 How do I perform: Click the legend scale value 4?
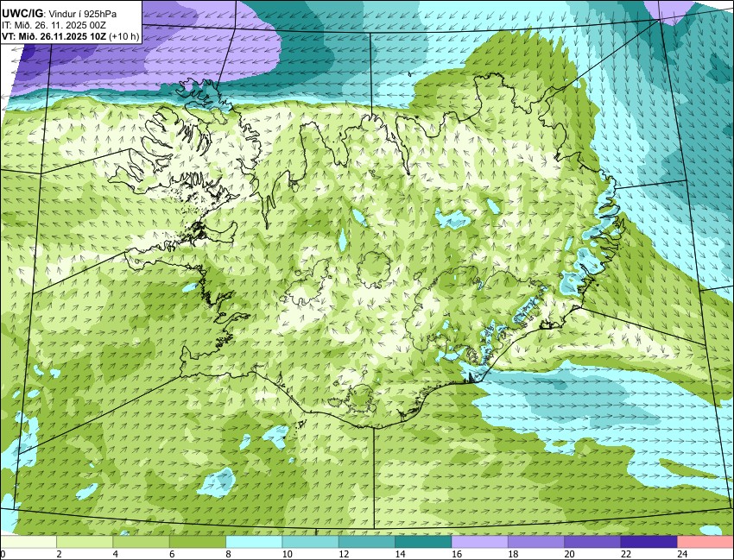coord(116,554)
